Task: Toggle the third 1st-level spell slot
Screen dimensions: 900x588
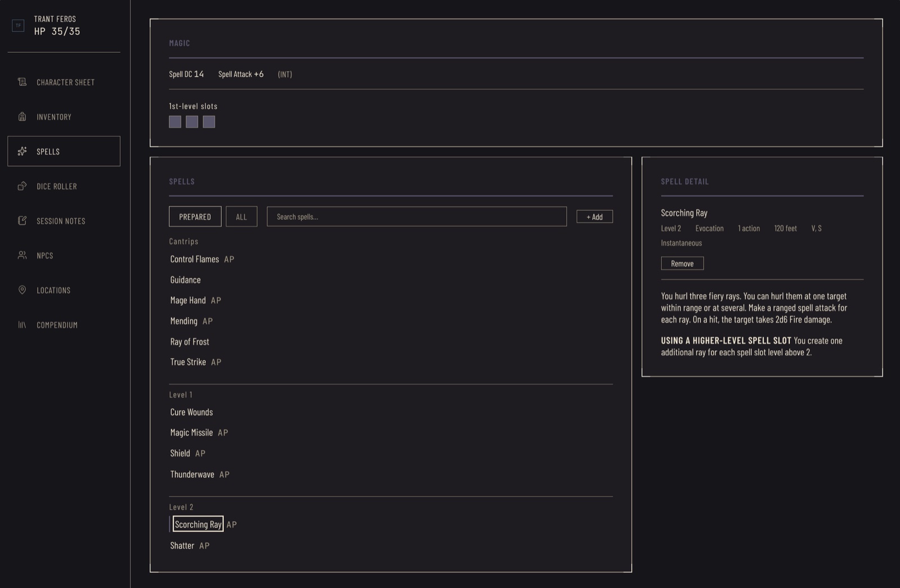Action: (x=209, y=122)
